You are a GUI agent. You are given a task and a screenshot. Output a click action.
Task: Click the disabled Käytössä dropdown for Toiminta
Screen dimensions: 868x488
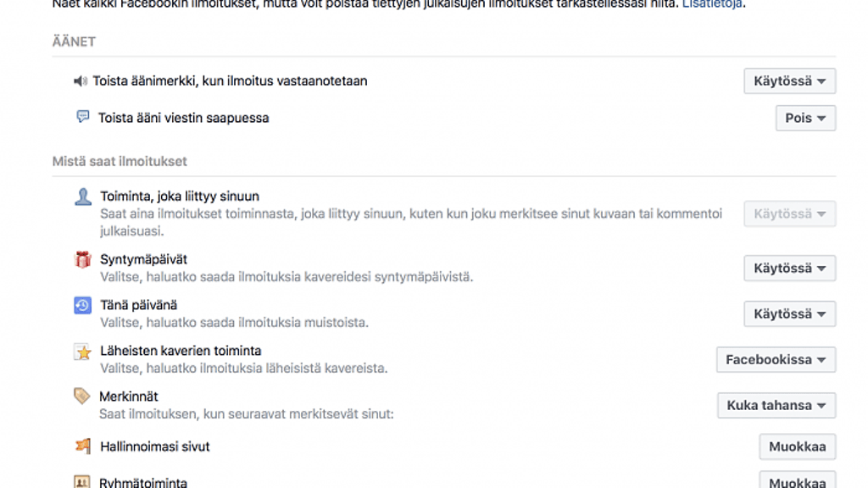pos(789,213)
